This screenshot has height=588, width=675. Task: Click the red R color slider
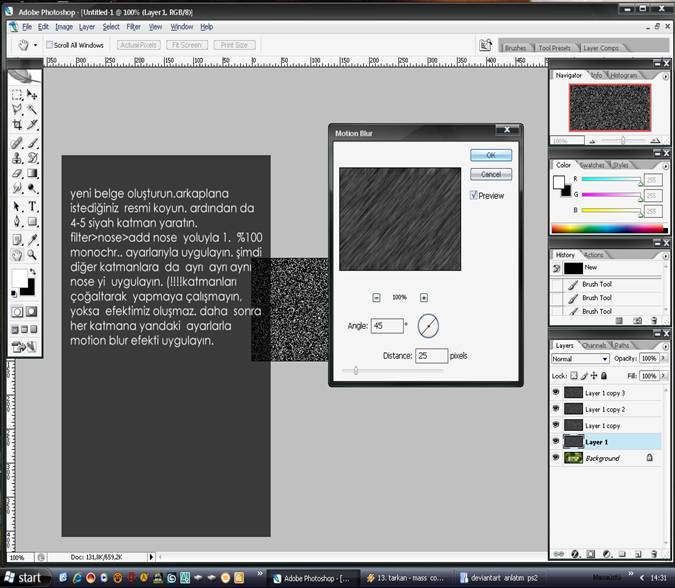point(612,179)
